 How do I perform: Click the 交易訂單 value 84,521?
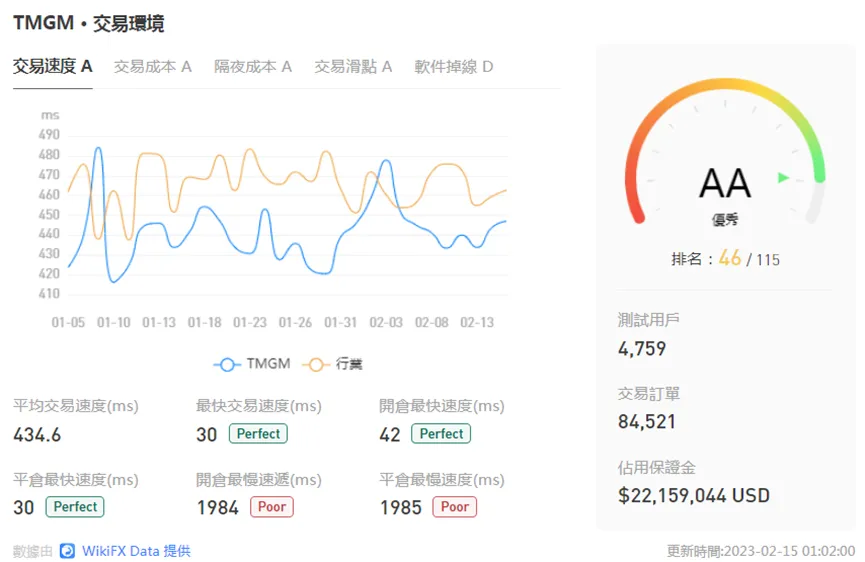tap(647, 422)
